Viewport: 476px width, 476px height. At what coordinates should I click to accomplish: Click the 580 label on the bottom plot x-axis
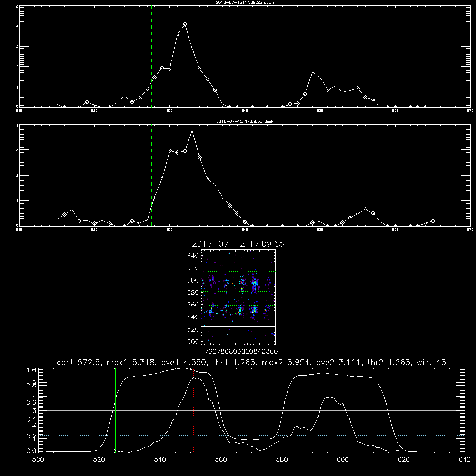[x=282, y=460]
